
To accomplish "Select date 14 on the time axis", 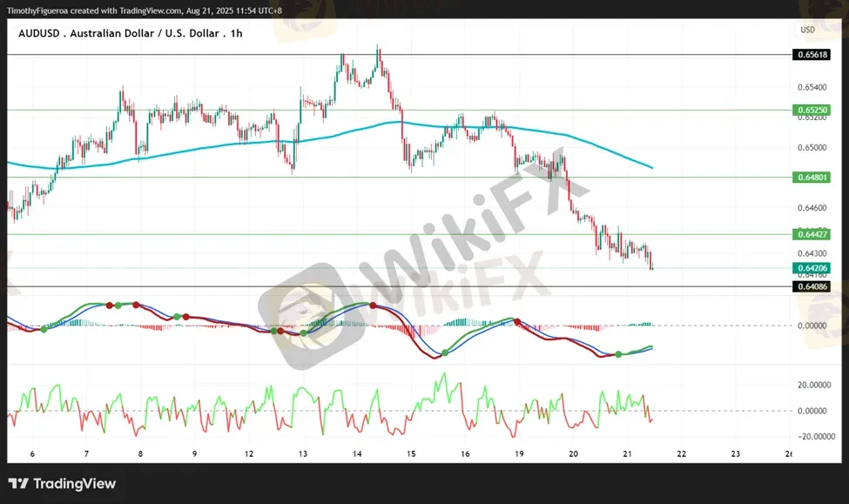I will pos(356,454).
